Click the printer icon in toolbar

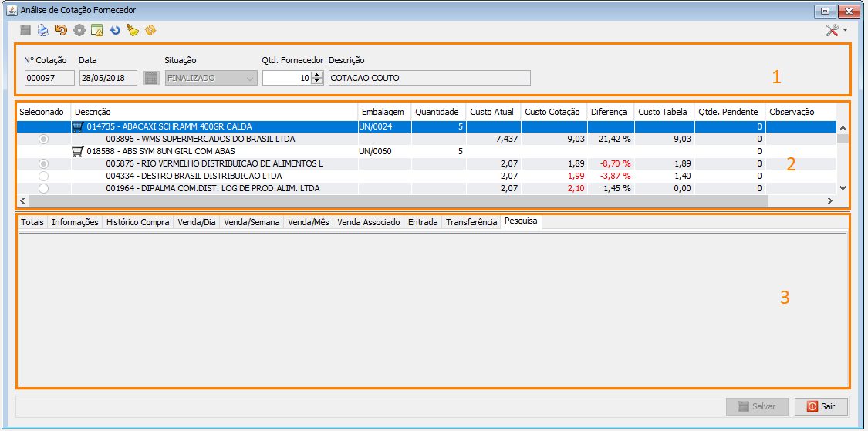click(x=43, y=31)
